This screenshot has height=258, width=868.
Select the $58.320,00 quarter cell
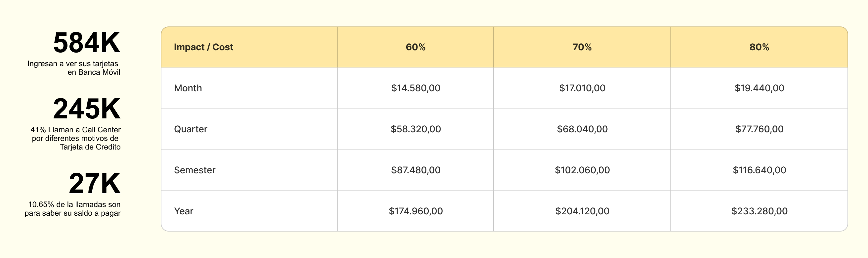415,129
